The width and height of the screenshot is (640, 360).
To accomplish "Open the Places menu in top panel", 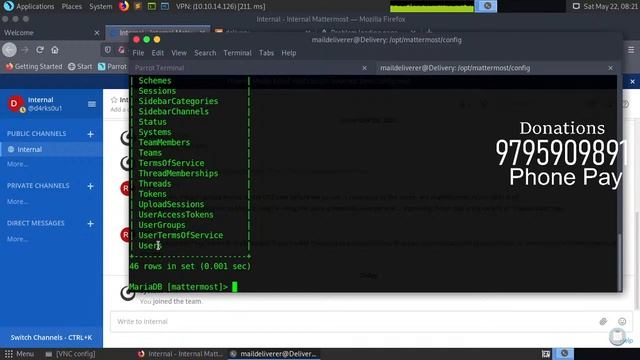I will [x=71, y=7].
